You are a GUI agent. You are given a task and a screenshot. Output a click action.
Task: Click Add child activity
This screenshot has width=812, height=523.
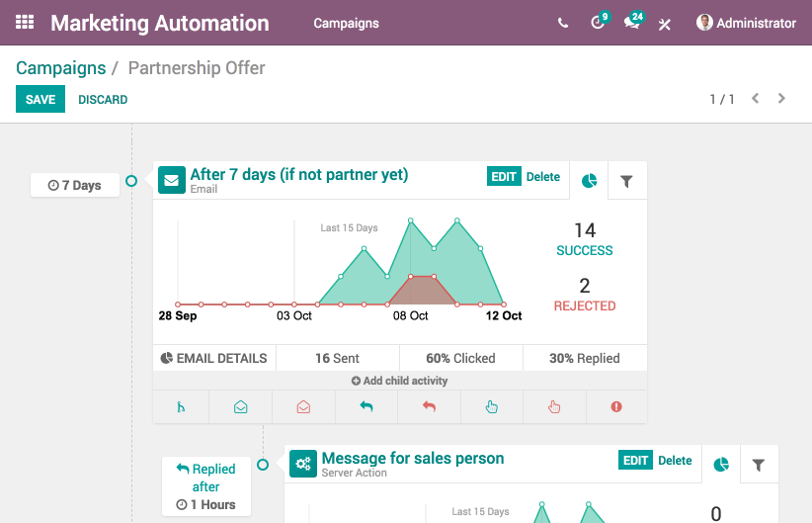pyautogui.click(x=399, y=381)
